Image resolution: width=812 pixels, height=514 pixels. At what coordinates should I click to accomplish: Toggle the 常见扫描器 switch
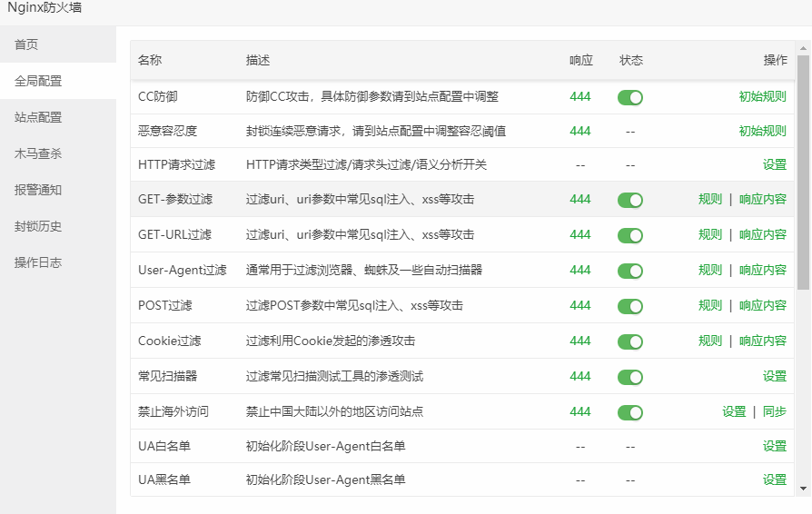tap(629, 377)
